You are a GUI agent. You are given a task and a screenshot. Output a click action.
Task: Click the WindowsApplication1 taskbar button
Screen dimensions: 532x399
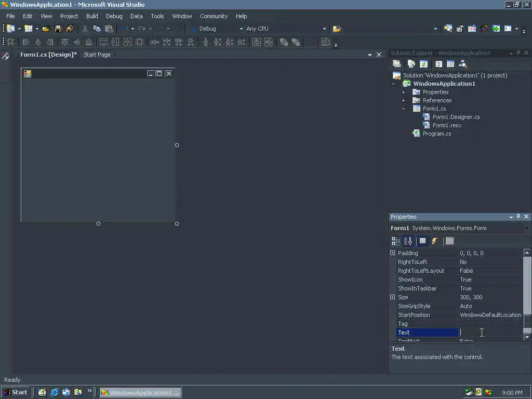coord(140,393)
